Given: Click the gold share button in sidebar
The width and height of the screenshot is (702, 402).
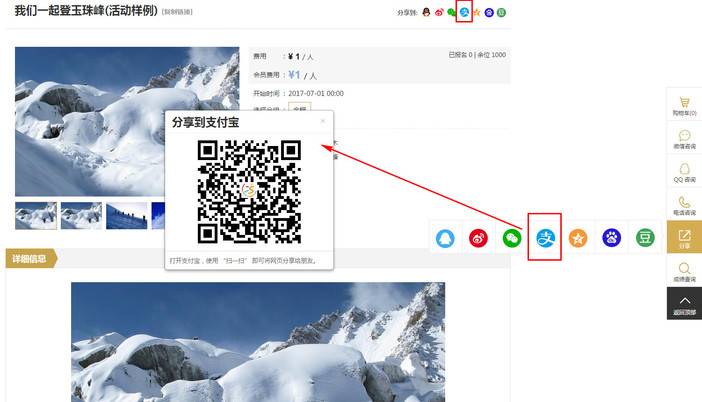Looking at the screenshot, I should pyautogui.click(x=684, y=238).
